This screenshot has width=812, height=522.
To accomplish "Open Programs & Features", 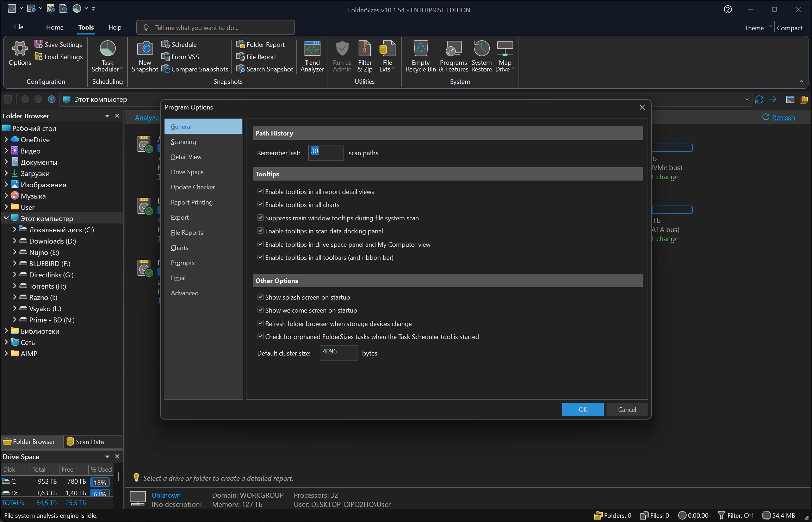I will point(453,56).
